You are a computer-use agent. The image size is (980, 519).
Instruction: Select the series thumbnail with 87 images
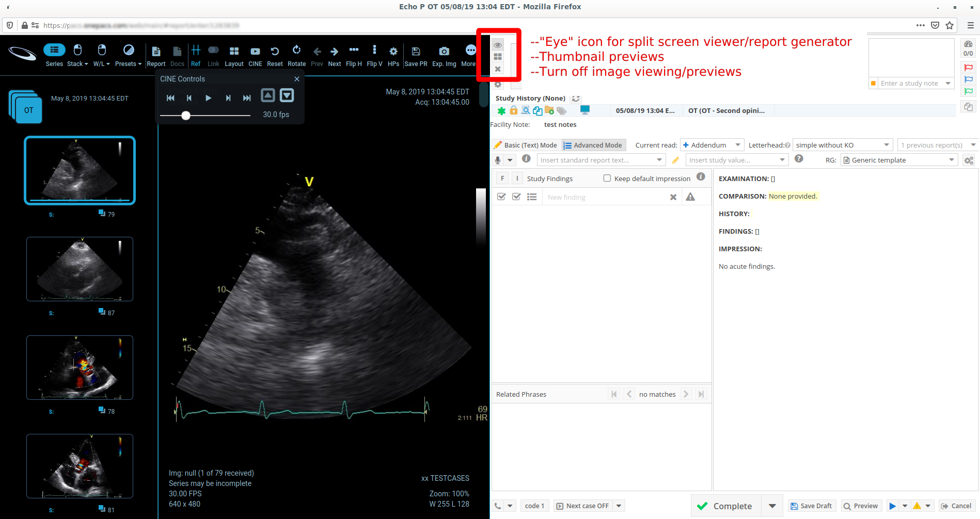80,269
